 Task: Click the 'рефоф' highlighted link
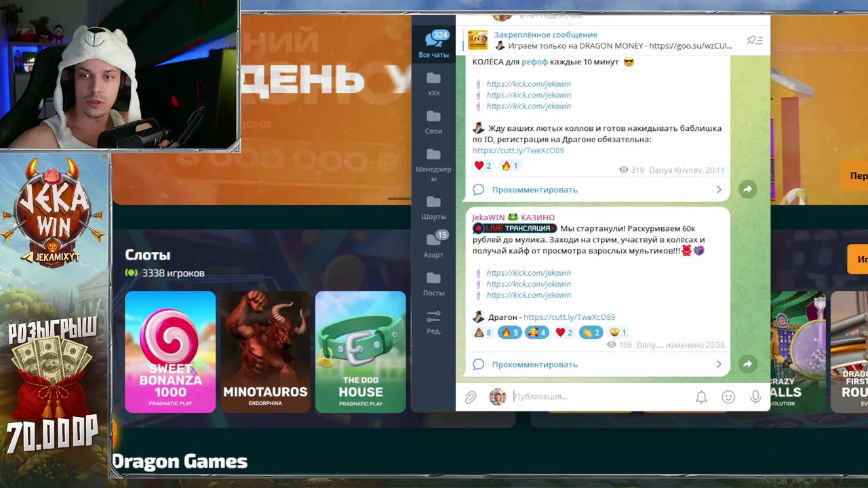tap(534, 62)
